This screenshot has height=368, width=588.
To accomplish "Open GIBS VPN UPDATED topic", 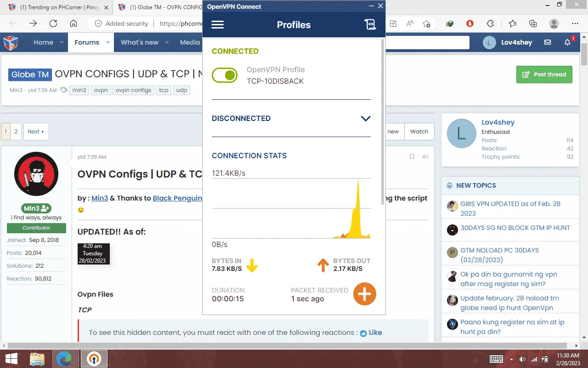I will tap(510, 208).
